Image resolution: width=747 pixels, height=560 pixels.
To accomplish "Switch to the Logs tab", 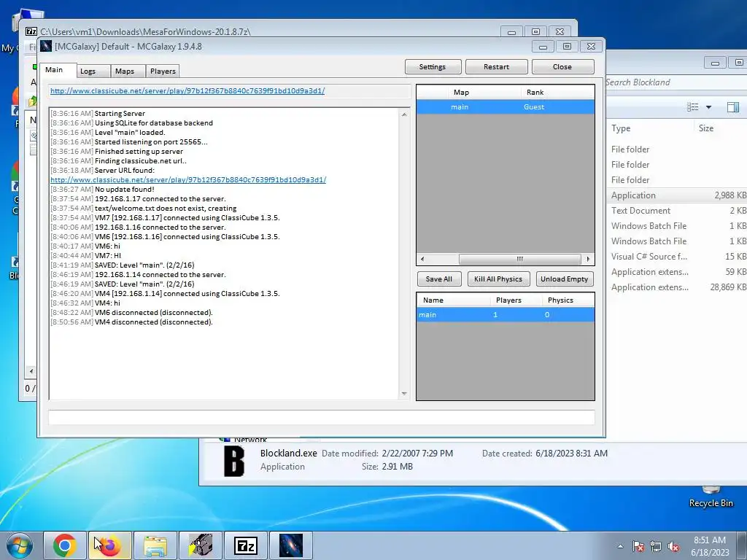I will coord(93,71).
